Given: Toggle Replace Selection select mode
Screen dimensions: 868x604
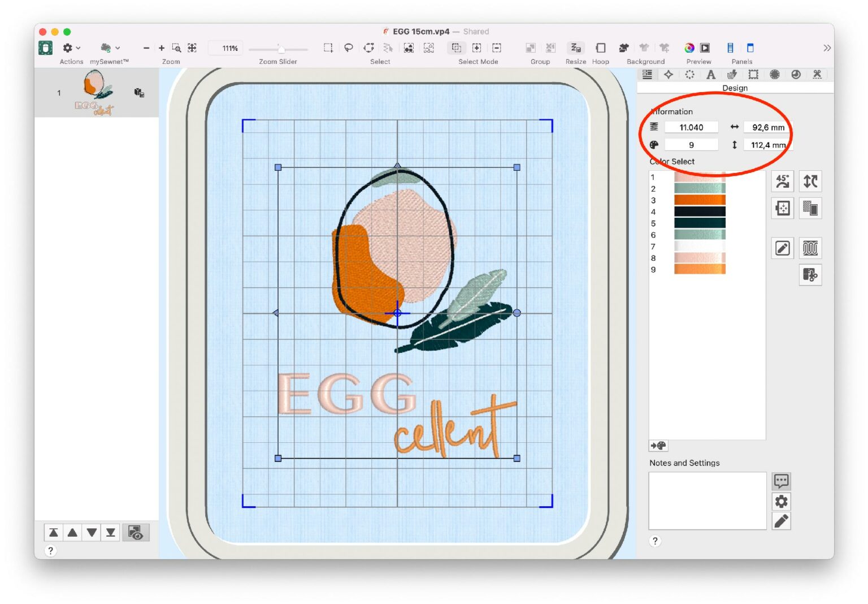Looking at the screenshot, I should tap(456, 48).
